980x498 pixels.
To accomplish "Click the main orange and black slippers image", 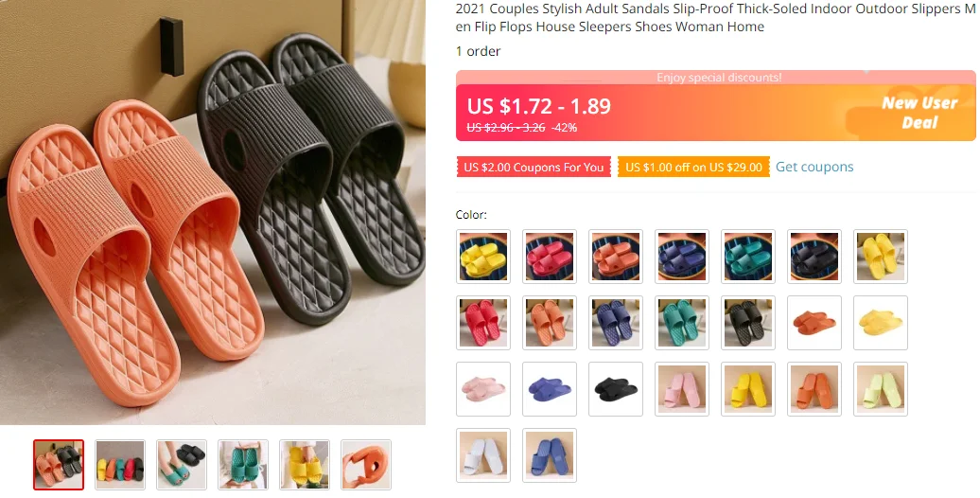I will (213, 213).
